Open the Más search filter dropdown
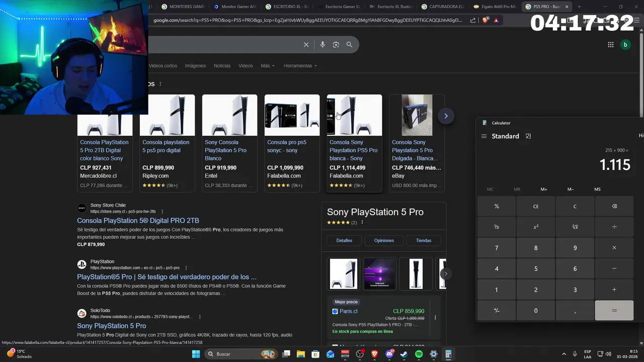Viewport: 644px width, 362px height. point(268,66)
